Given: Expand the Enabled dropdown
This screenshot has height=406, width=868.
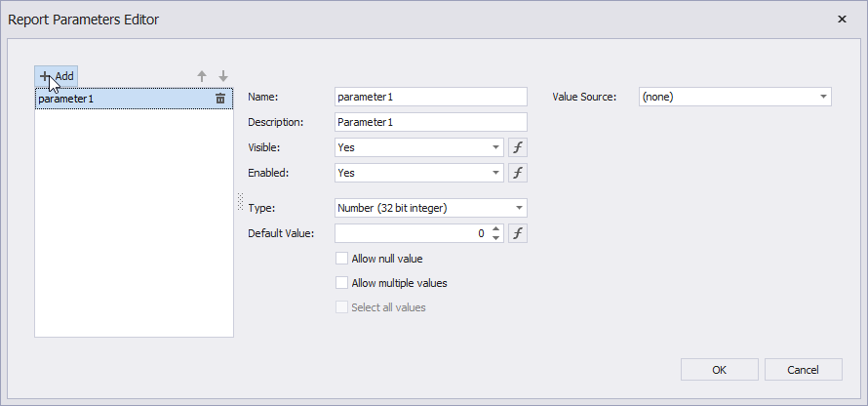Looking at the screenshot, I should (496, 173).
